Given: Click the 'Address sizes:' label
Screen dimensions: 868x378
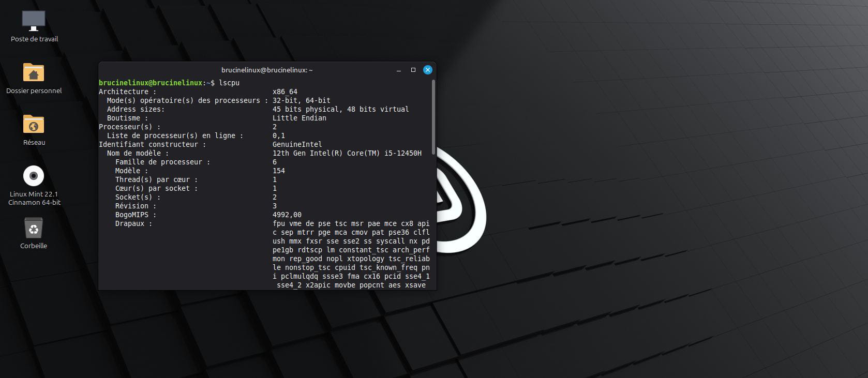Looking at the screenshot, I should [136, 109].
